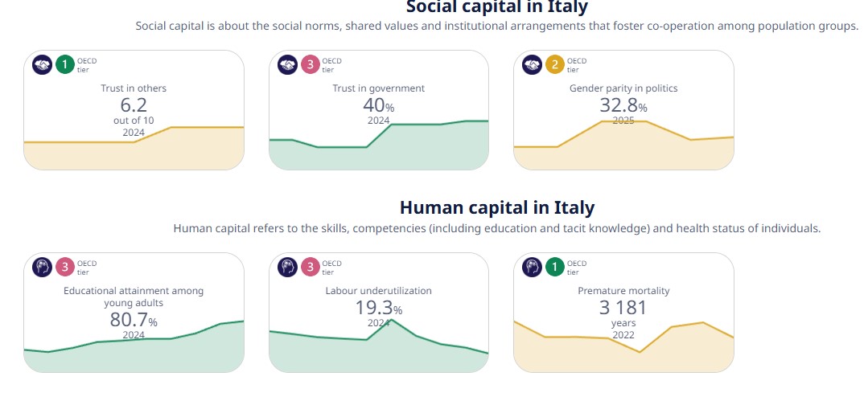Click the handshake icon on Trust in government card
868x401 pixels.
coord(287,64)
